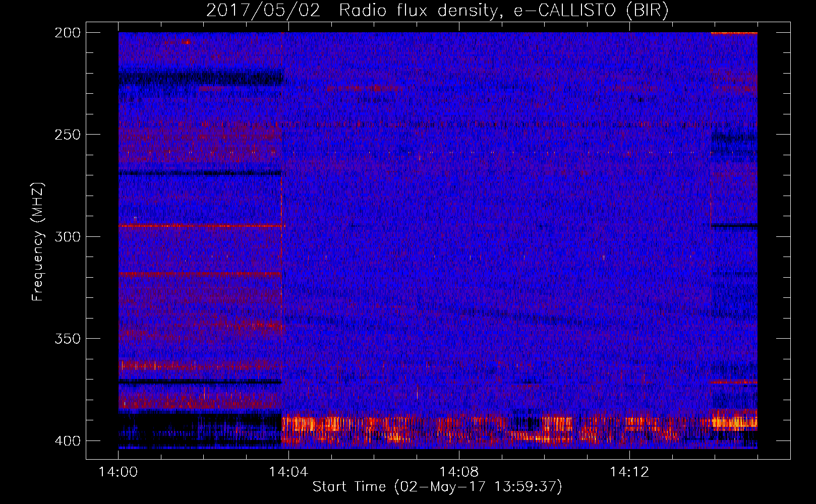Click the '14:12' time tick label
The width and height of the screenshot is (816, 504).
pos(629,472)
